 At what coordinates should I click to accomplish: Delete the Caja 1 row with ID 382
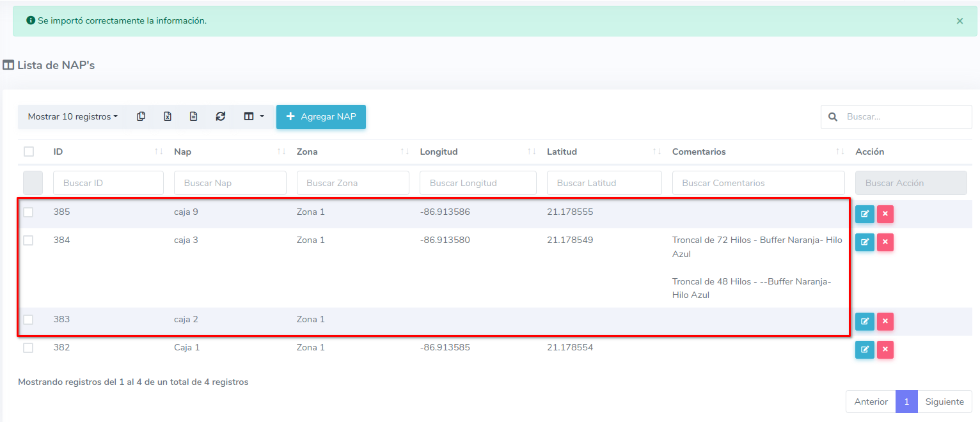[x=885, y=350]
